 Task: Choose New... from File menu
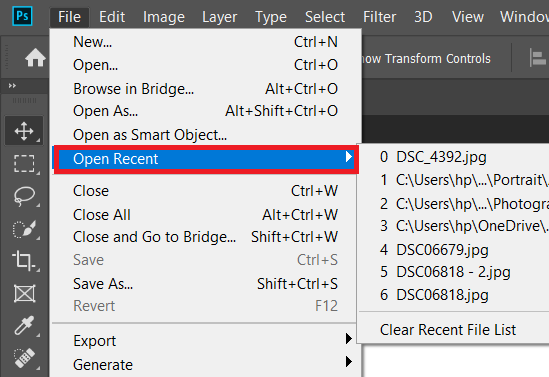[206, 42]
